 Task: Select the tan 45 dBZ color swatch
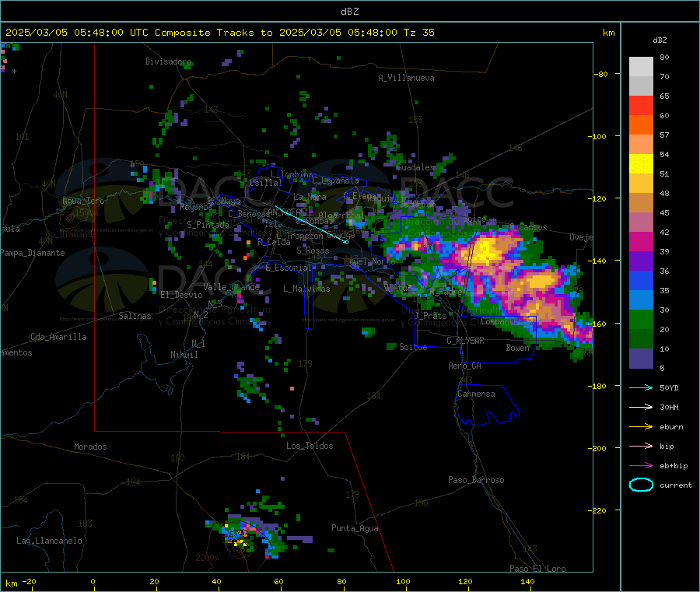(x=641, y=203)
